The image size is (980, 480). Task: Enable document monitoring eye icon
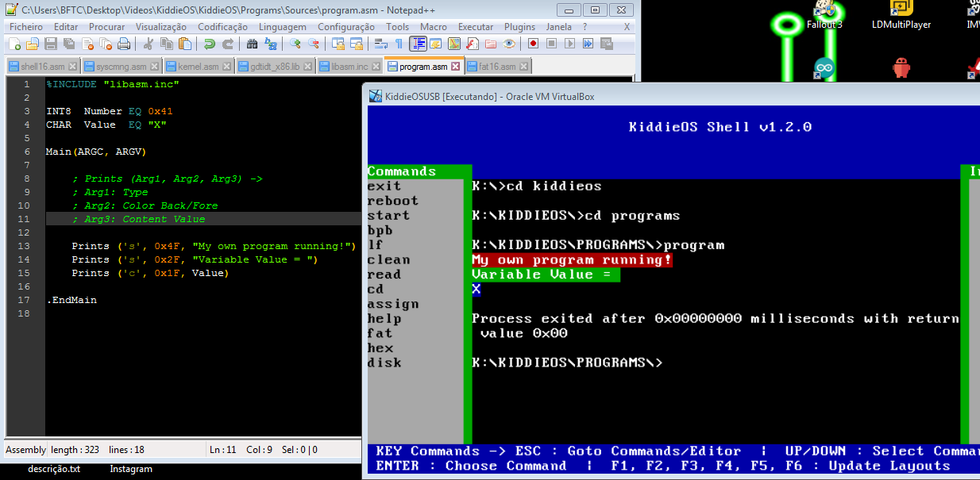508,44
